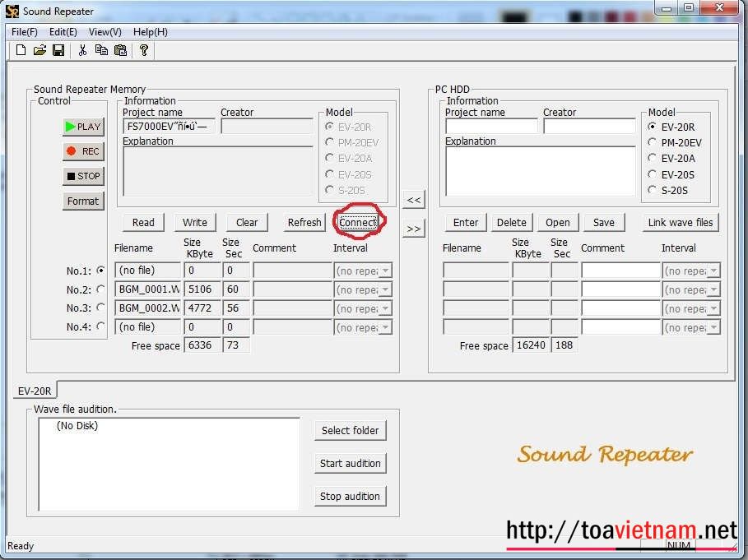The width and height of the screenshot is (748, 560).
Task: Click the first PC HDD Comment field
Action: pos(620,271)
